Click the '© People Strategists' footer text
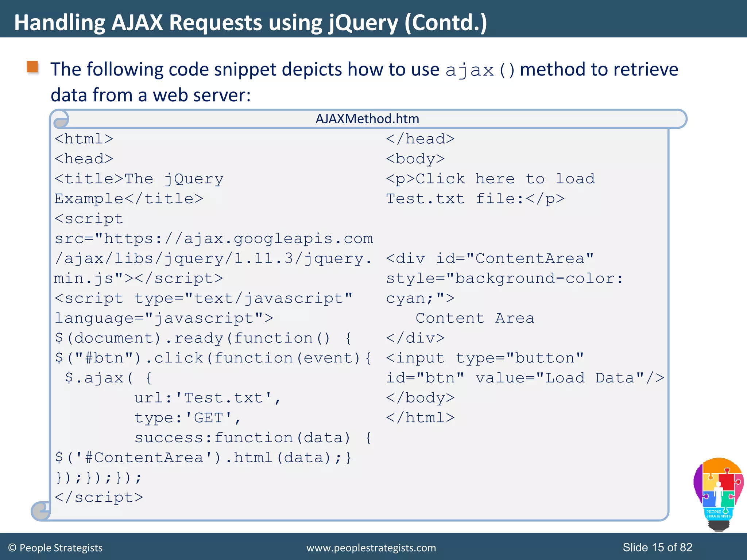 click(55, 548)
